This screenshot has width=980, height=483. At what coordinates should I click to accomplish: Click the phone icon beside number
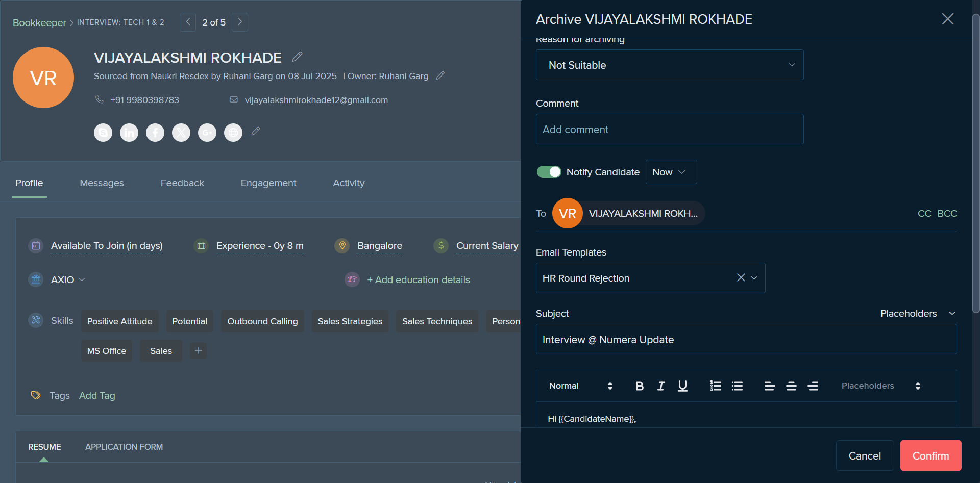coord(100,99)
